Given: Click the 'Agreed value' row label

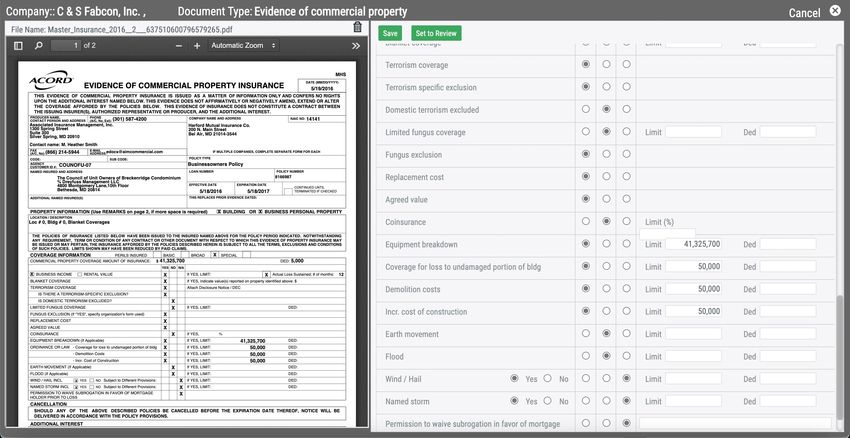Looking at the screenshot, I should coord(406,199).
